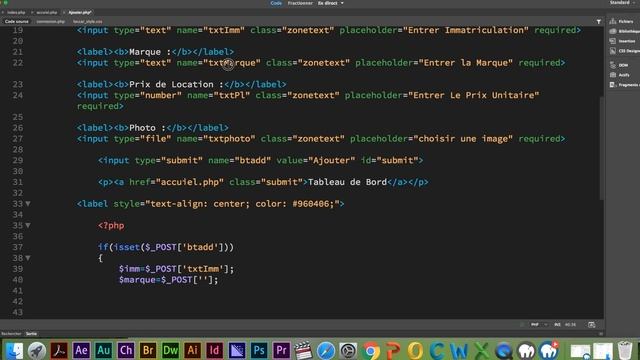The image size is (640, 360).
Task: Collapse code block at line 33
Action: point(28,203)
